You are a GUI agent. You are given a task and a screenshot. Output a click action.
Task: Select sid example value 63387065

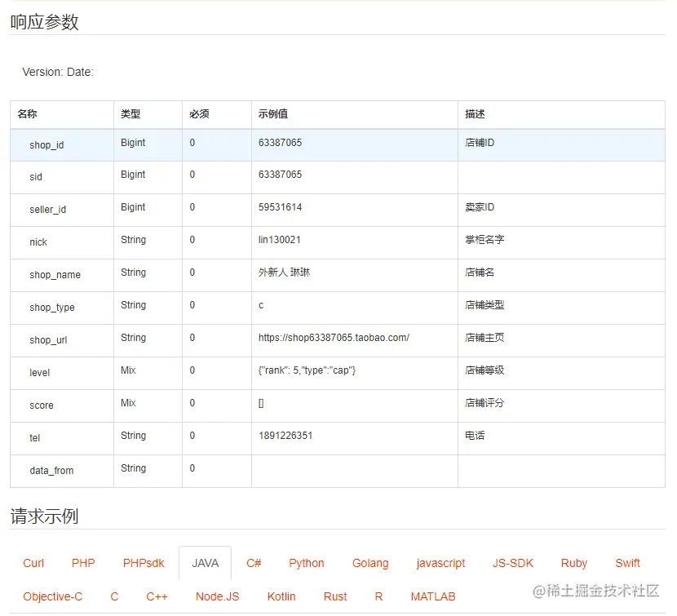pos(280,175)
